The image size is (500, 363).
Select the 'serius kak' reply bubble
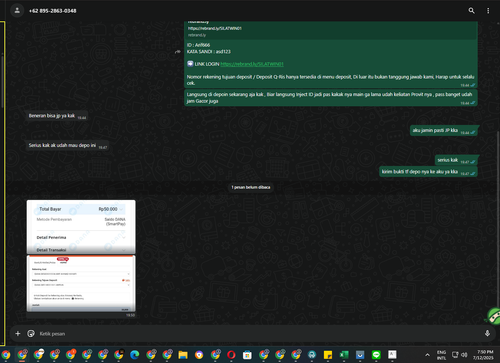(x=456, y=160)
